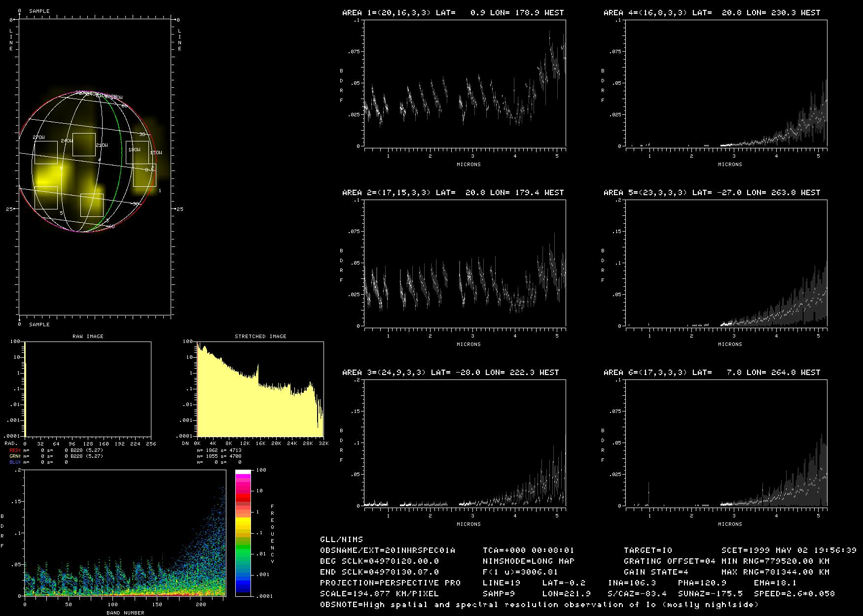
Task: Click the Area 4 selection box on the globe
Action: click(84, 144)
